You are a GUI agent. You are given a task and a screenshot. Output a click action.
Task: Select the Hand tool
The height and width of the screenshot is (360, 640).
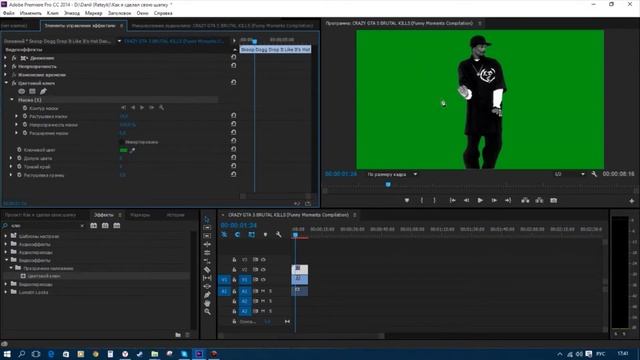pos(207,303)
